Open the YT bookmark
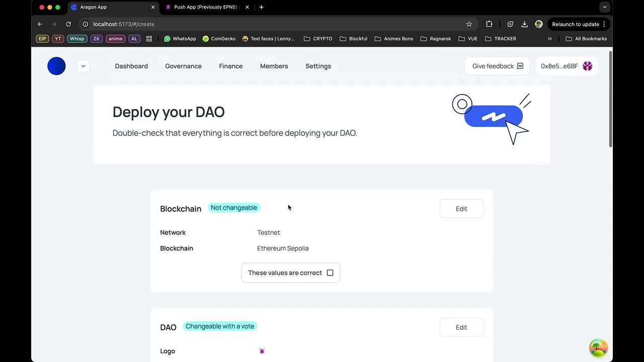644x362 pixels. point(58,39)
